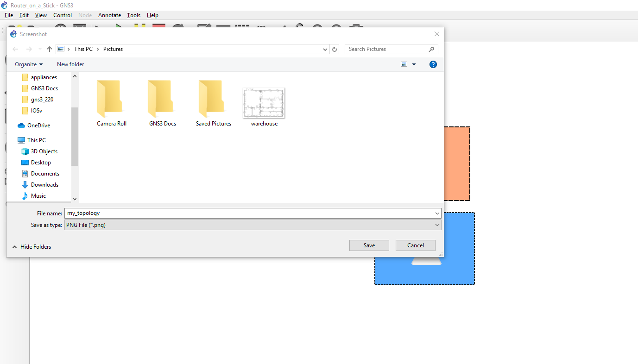Select GNS3 Docs in the navigation tree

click(44, 88)
